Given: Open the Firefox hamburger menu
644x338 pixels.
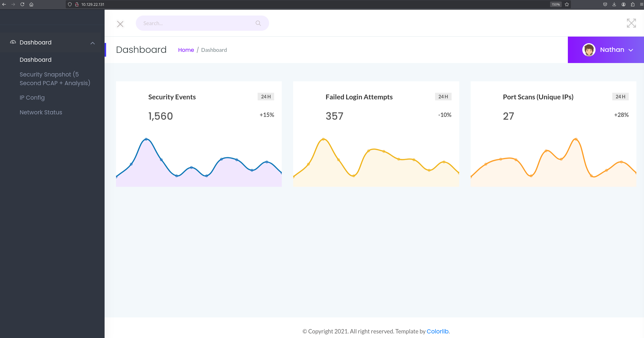Looking at the screenshot, I should (641, 4).
